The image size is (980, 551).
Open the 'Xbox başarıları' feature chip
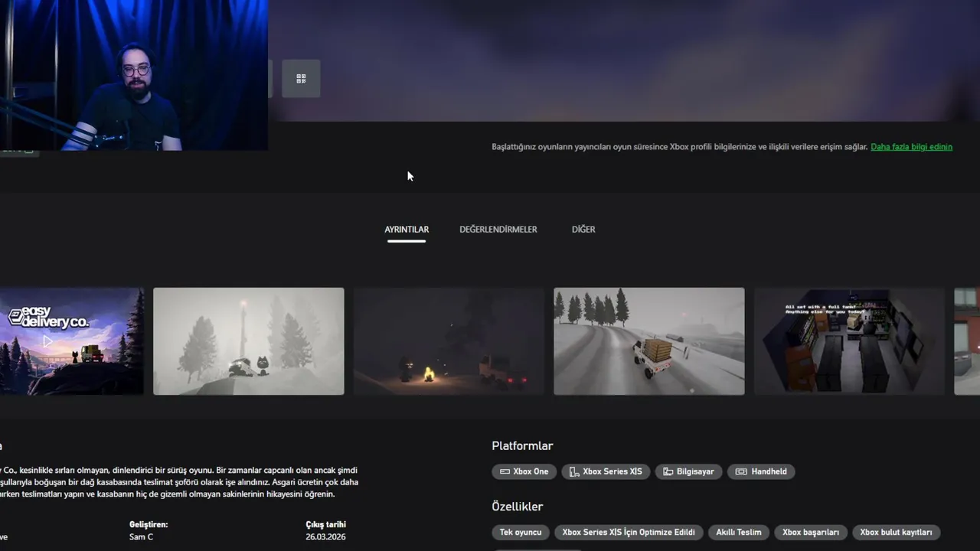[x=811, y=533]
